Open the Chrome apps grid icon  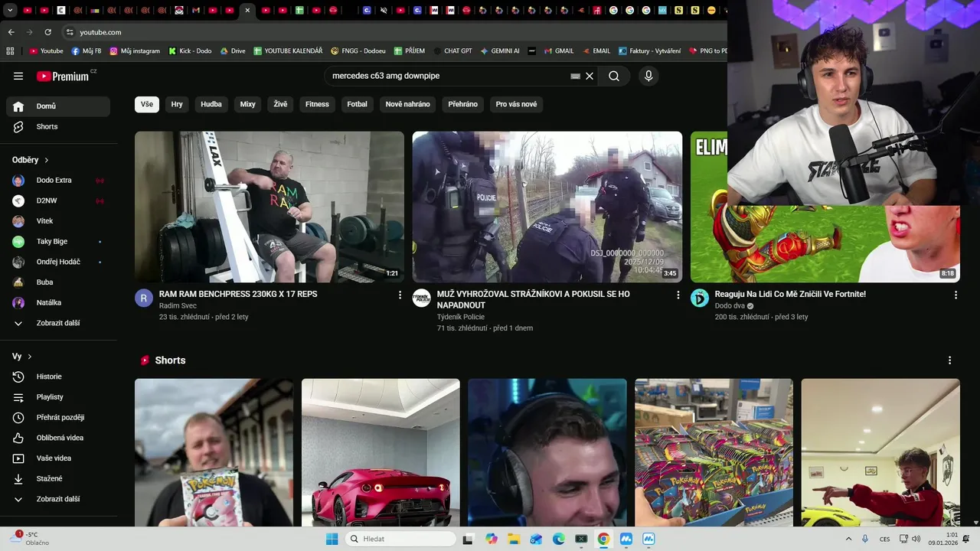(11, 51)
